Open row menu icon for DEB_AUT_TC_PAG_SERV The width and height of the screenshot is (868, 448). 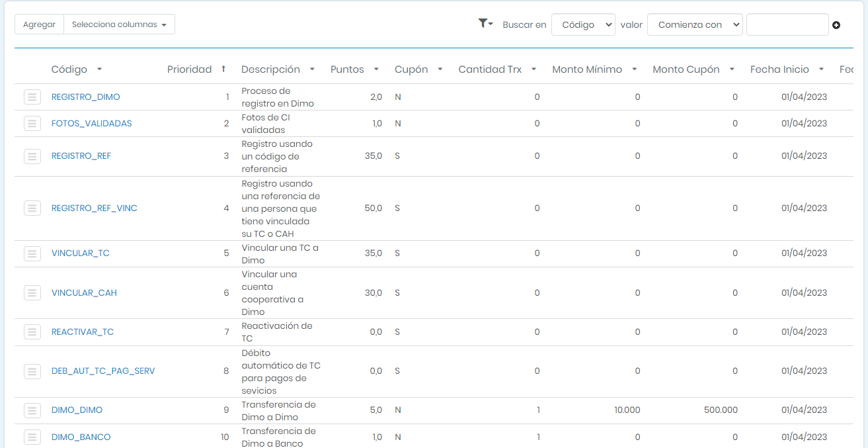click(x=32, y=371)
